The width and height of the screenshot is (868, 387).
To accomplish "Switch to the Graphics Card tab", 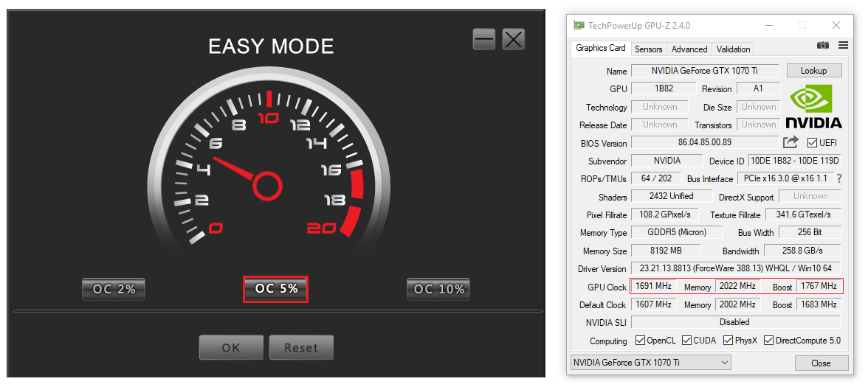I will pyautogui.click(x=601, y=48).
